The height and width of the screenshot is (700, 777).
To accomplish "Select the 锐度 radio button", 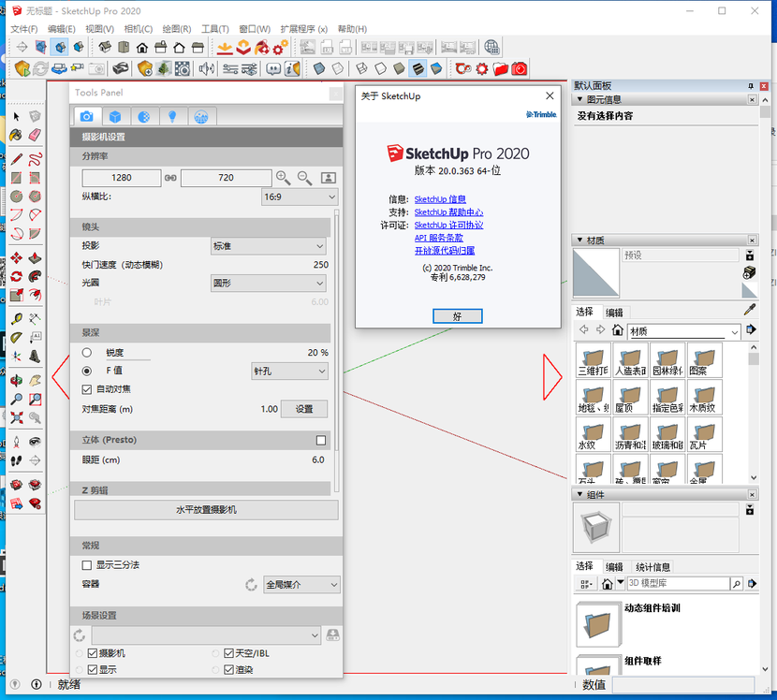I will tap(87, 353).
